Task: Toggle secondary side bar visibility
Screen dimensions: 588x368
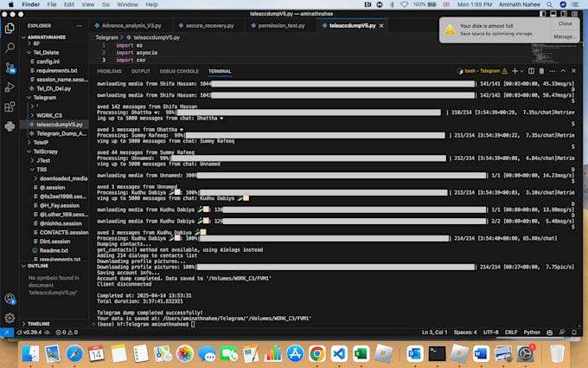Action: 564,14
